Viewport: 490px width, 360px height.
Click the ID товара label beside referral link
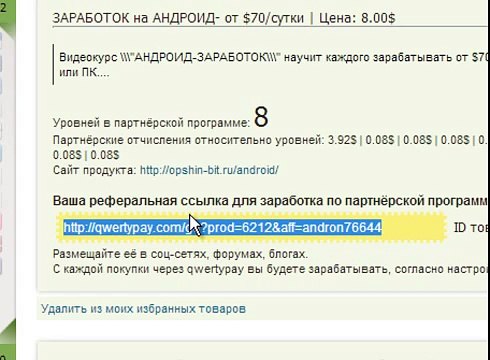[472, 227]
